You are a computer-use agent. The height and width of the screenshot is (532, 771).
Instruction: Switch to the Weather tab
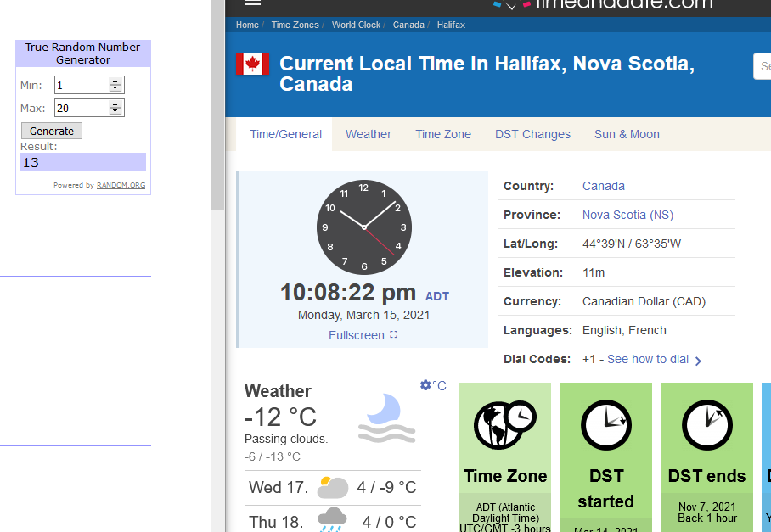click(x=369, y=134)
